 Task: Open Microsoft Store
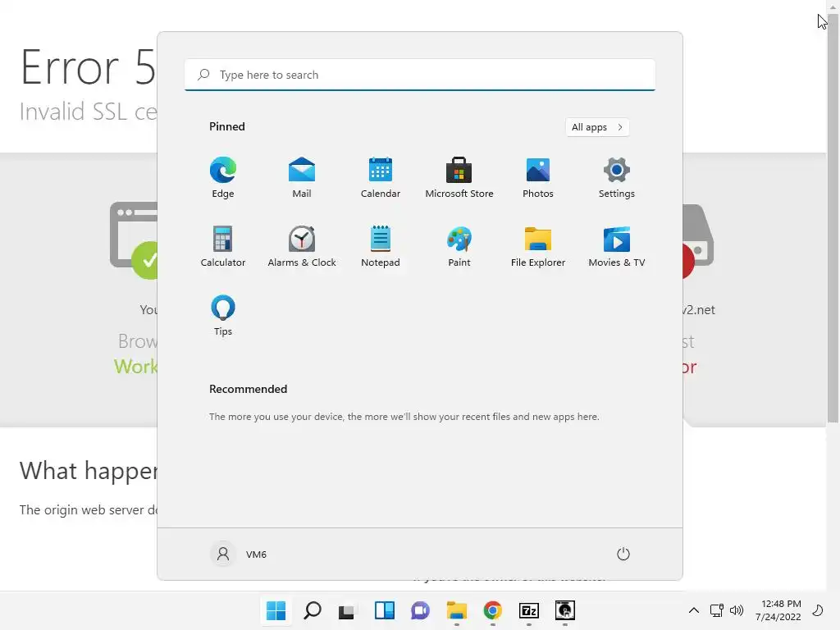pos(459,177)
